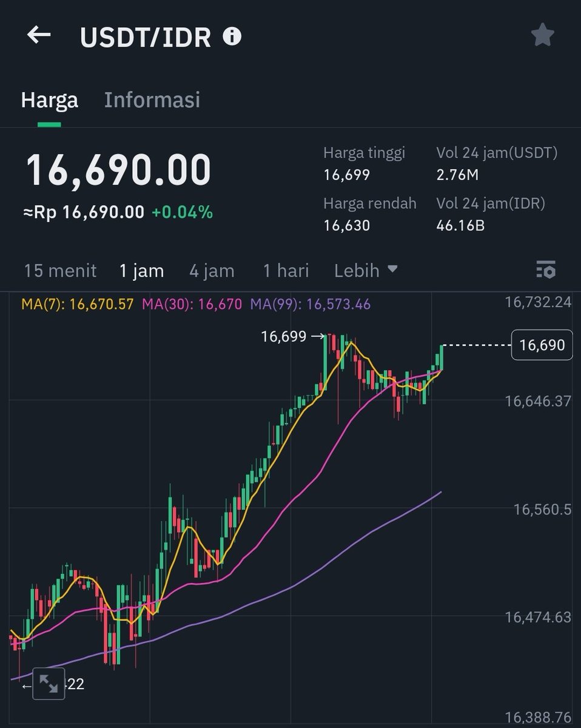Switch chart to 1 hari interval
581x728 pixels.
(x=286, y=271)
